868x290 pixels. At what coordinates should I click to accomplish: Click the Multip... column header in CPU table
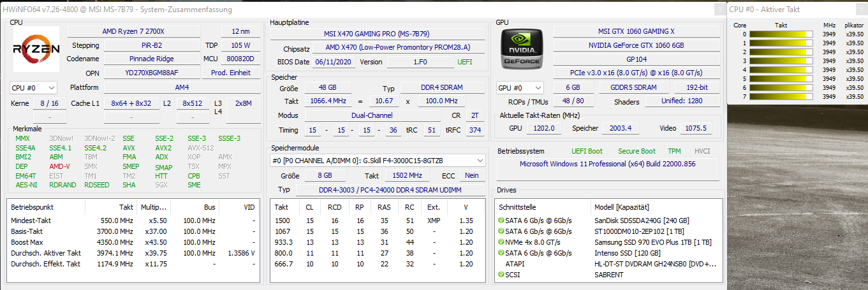coord(154,207)
